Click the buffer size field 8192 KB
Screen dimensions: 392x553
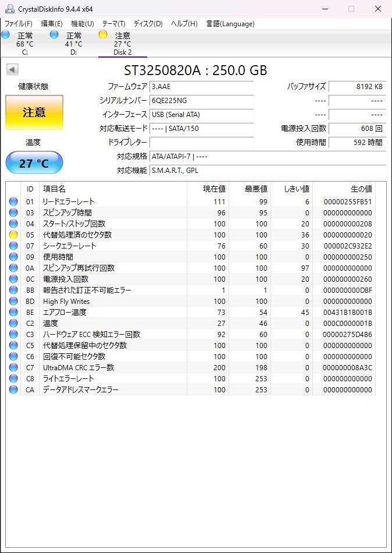(358, 86)
